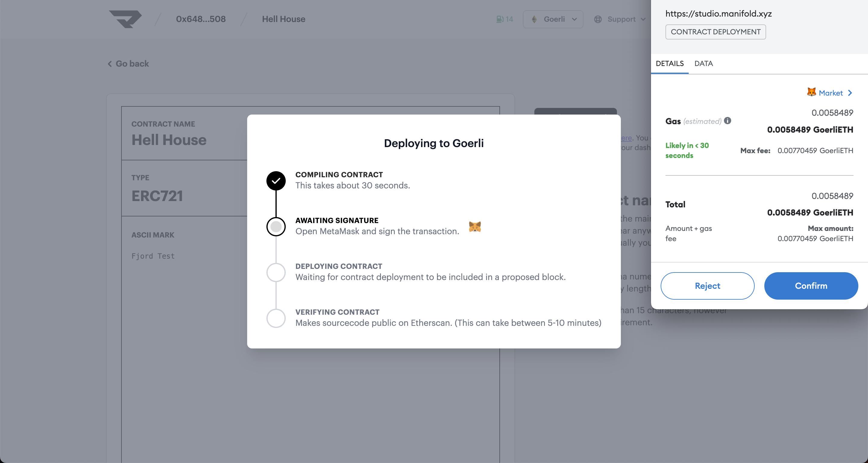Go back to the previous page
Image resolution: width=868 pixels, height=463 pixels.
point(128,64)
